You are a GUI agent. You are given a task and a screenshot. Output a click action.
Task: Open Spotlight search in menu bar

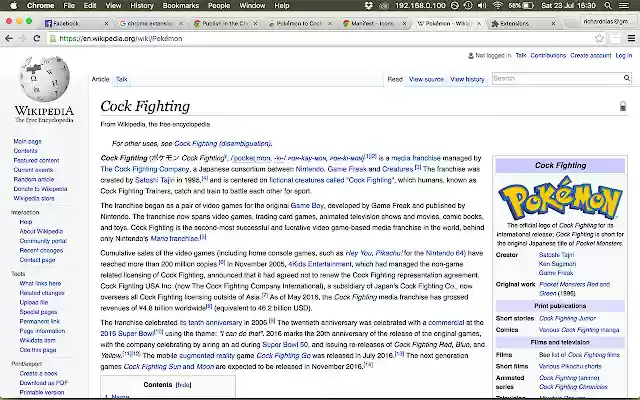(x=608, y=5)
